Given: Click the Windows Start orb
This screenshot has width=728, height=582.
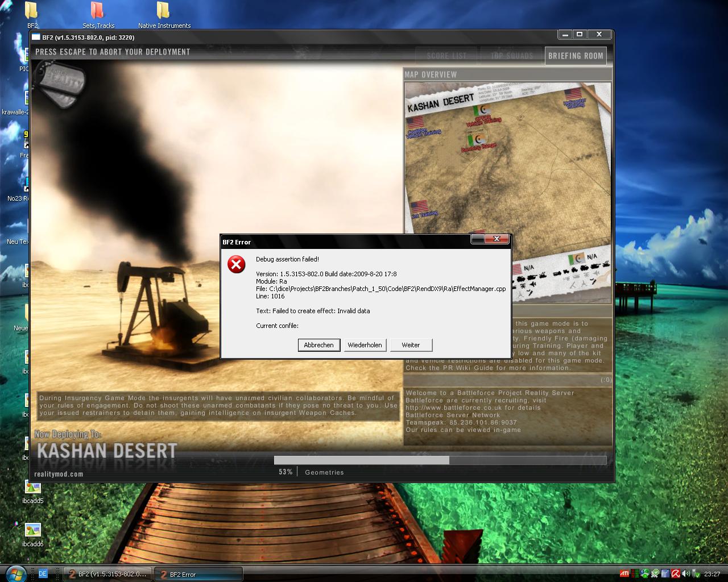Looking at the screenshot, I should (x=16, y=573).
